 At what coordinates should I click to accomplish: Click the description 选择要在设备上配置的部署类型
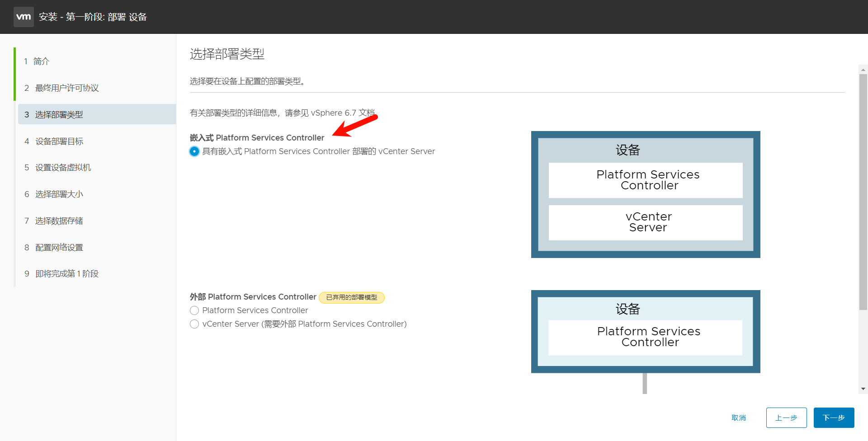pyautogui.click(x=247, y=81)
